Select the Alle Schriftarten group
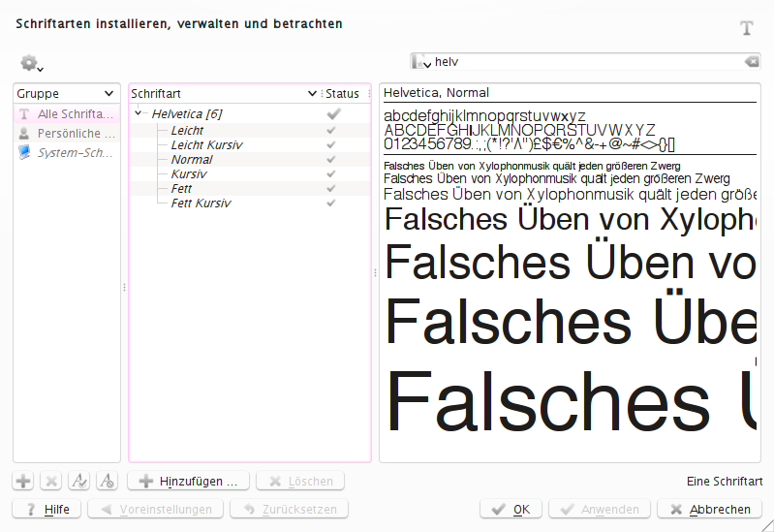 click(67, 114)
